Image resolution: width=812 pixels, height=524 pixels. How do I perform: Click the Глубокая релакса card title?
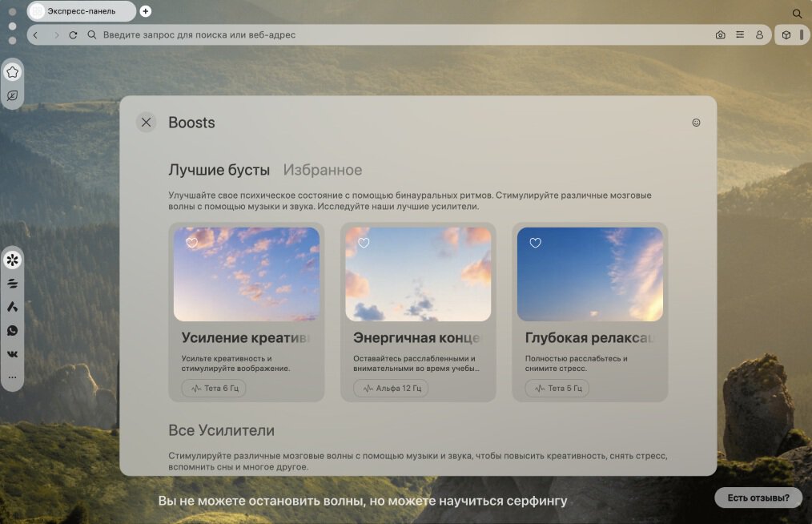pyautogui.click(x=590, y=338)
